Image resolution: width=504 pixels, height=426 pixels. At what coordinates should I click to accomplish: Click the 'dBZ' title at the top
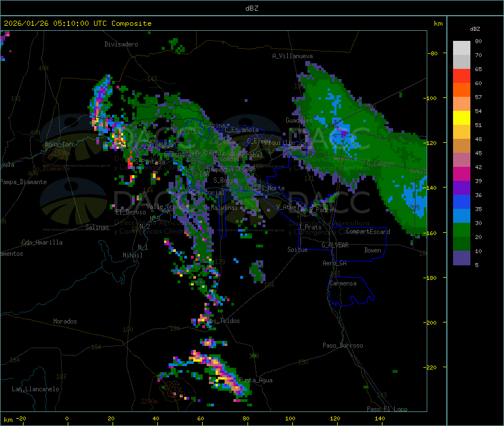pyautogui.click(x=251, y=8)
